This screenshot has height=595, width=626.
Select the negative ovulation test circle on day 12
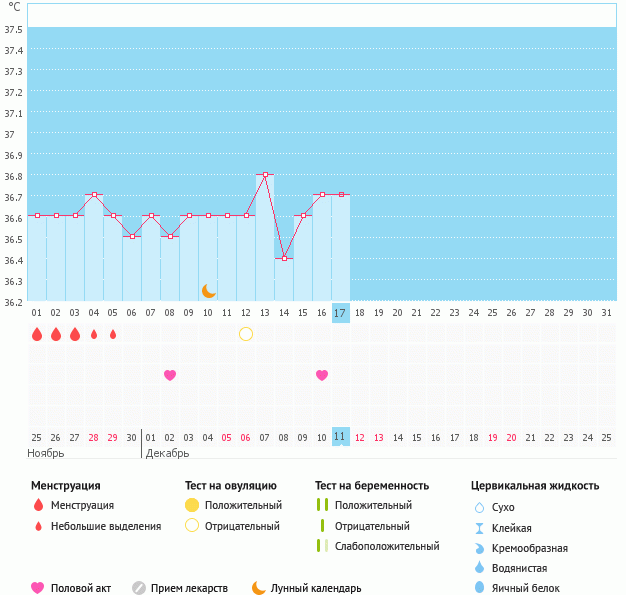coord(246,334)
